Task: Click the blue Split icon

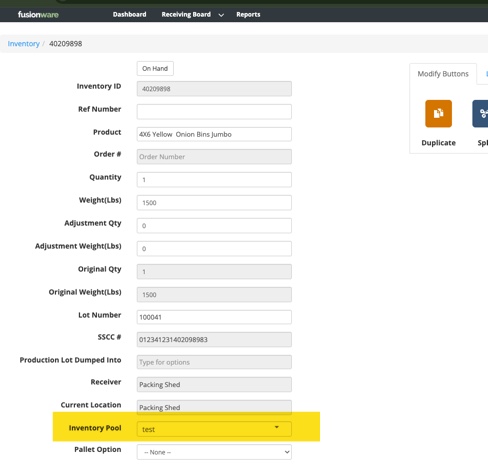Action: point(480,114)
